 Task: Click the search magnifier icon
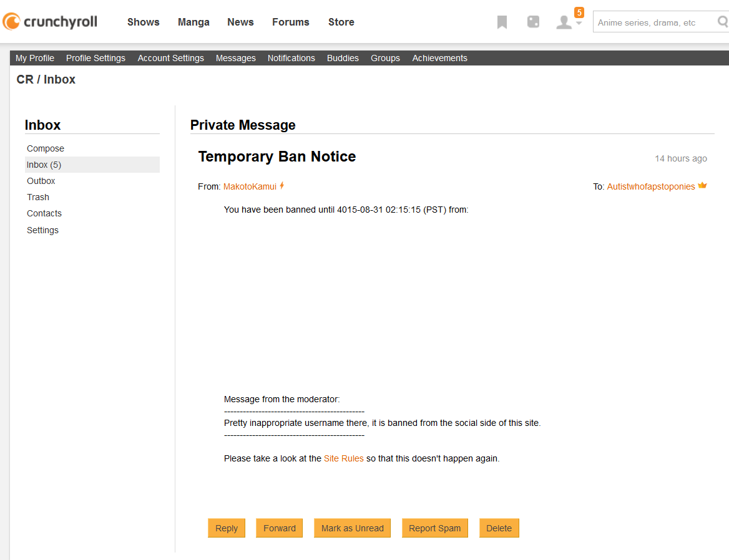tap(722, 22)
